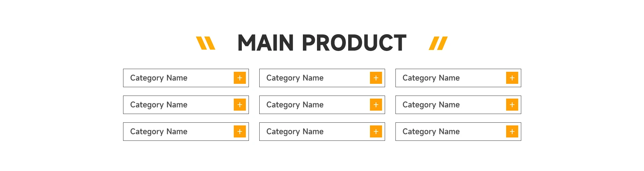Screen dimensions: 644x171
Task: Expand the bottom-center category via its plus icon
Action: pos(376,131)
